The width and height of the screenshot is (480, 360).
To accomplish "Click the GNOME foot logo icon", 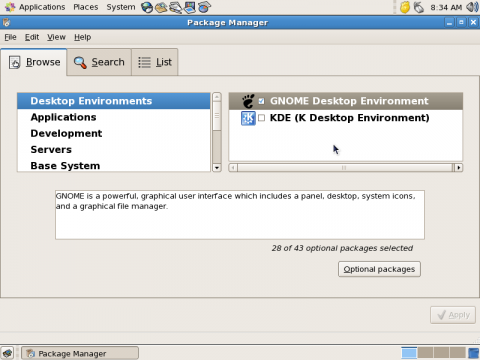I will pos(248,101).
